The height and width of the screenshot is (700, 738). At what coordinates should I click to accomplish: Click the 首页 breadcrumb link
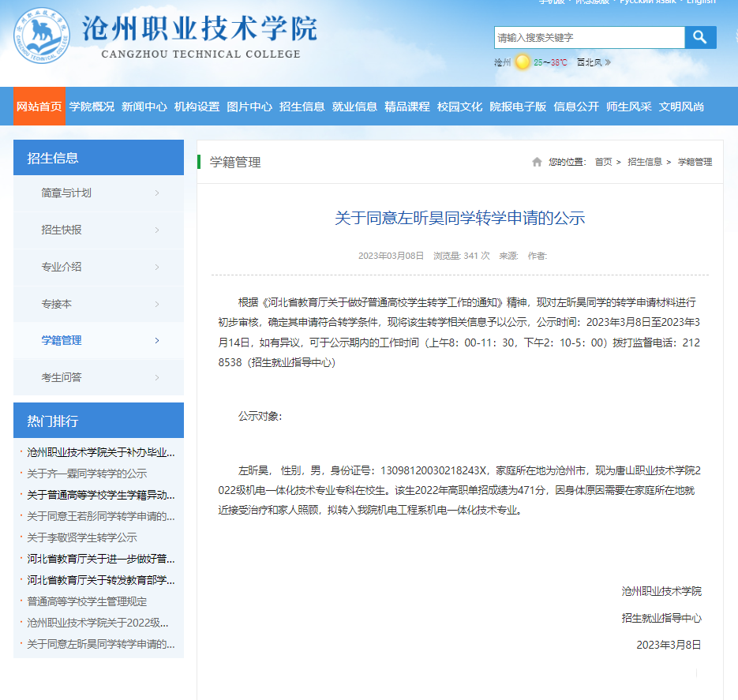tap(603, 162)
